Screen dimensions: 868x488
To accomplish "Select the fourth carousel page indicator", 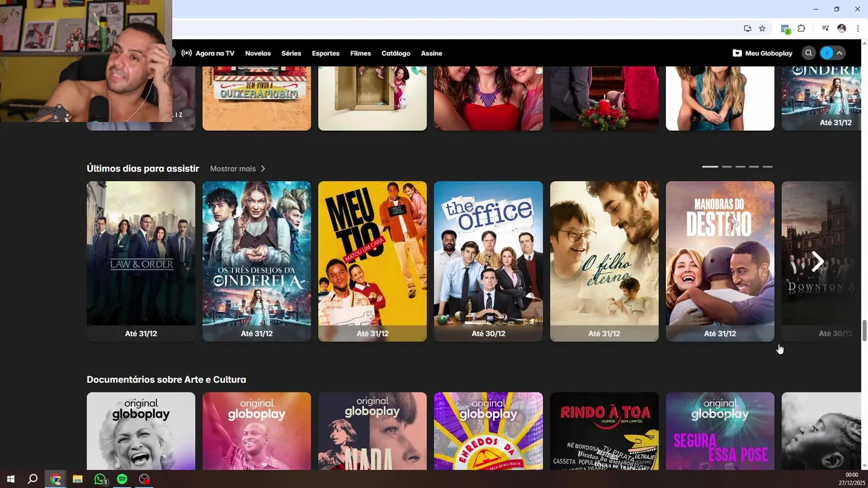I will click(754, 167).
